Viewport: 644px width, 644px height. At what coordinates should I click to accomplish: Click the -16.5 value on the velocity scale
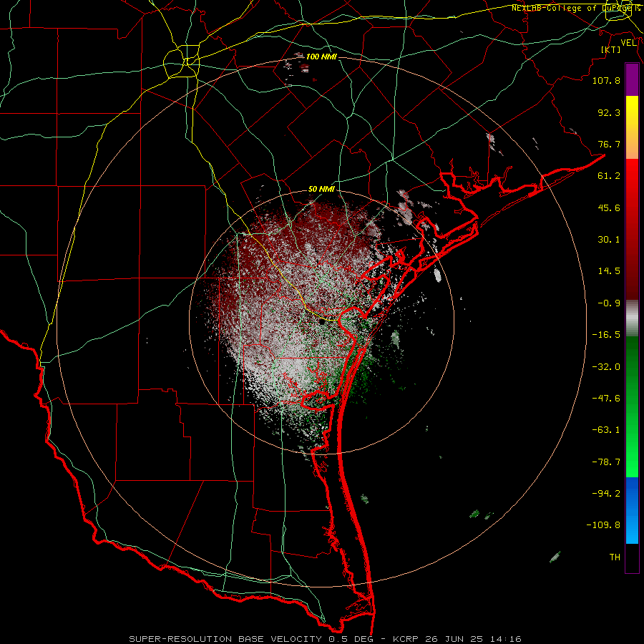606,335
